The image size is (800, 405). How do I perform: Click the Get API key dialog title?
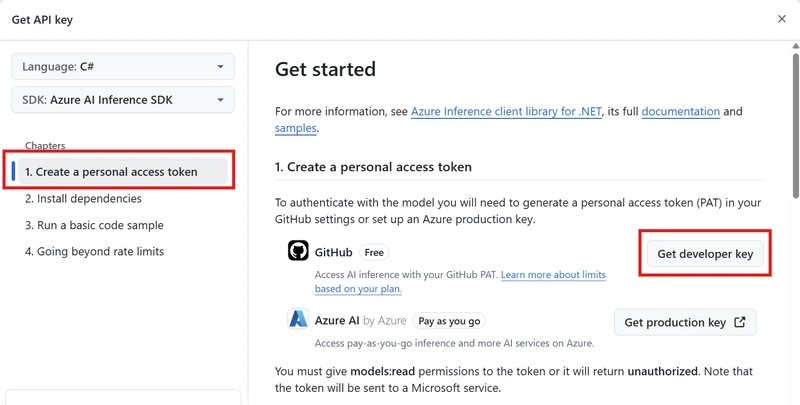42,20
